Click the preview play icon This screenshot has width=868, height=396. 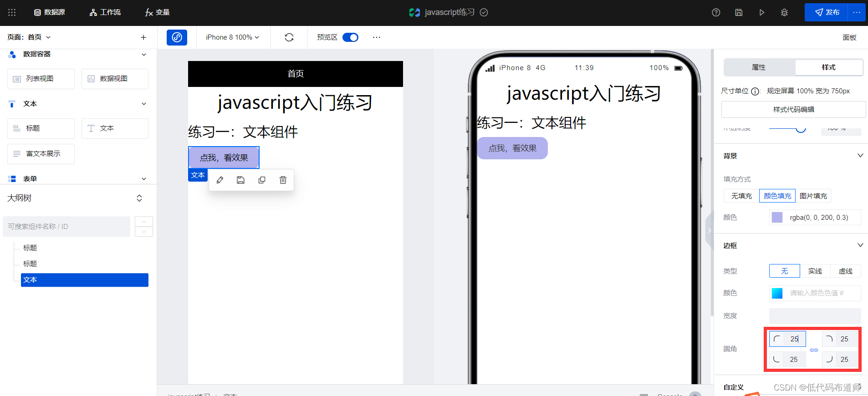click(x=761, y=12)
